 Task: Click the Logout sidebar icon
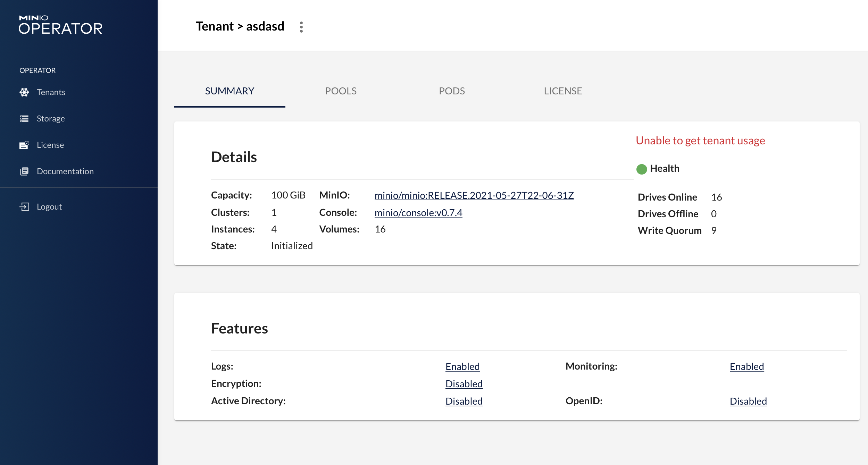pos(24,207)
